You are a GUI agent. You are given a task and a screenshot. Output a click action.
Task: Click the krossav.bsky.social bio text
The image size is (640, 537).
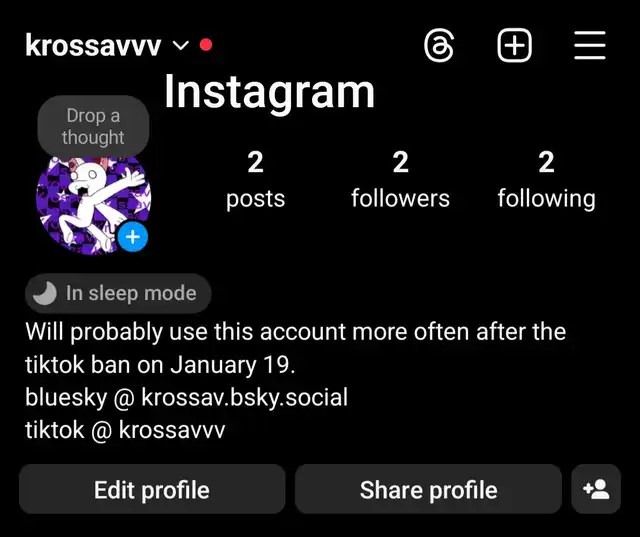244,397
